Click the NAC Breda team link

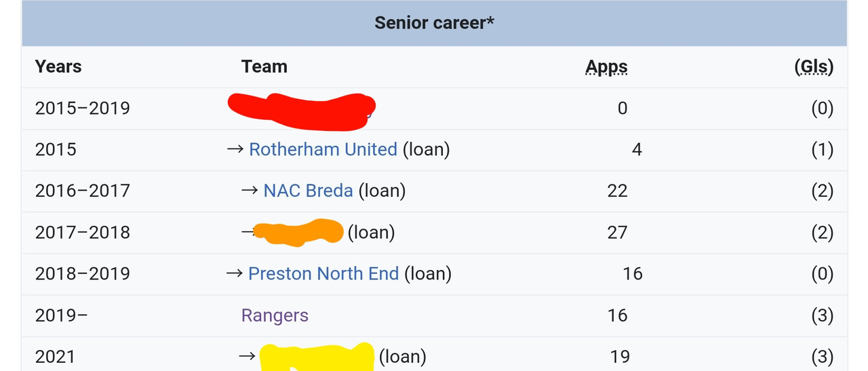pos(308,191)
